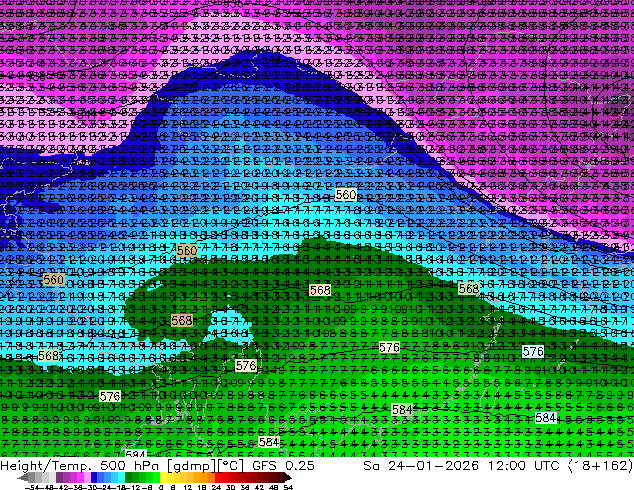This screenshot has height=490, width=634.
Task: Click the 'GFS 0.25' model label
Action: (x=283, y=465)
